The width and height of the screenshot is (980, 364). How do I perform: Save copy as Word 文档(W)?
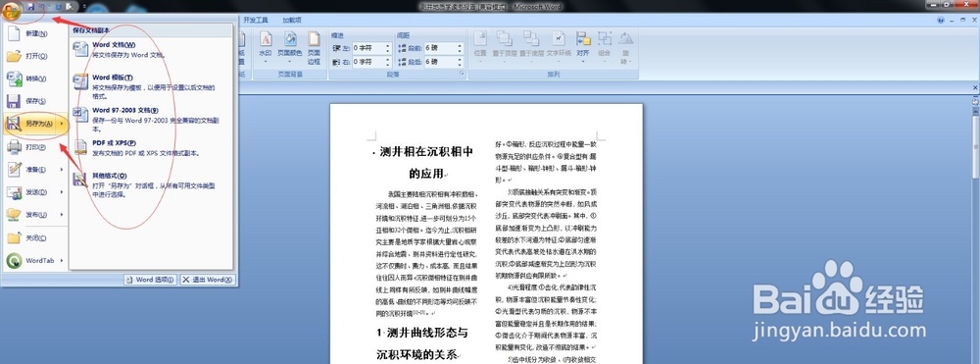[x=150, y=49]
